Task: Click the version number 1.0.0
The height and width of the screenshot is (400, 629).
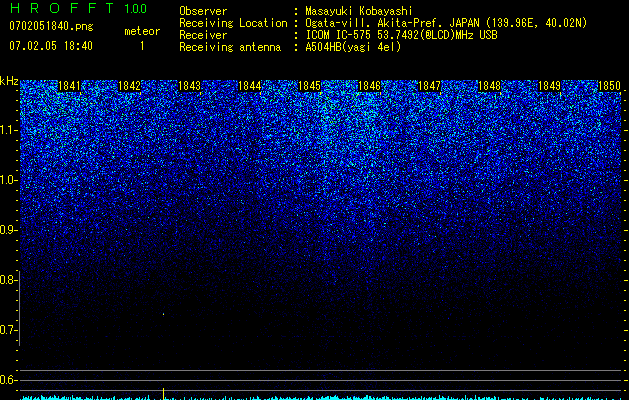Action: coord(135,9)
